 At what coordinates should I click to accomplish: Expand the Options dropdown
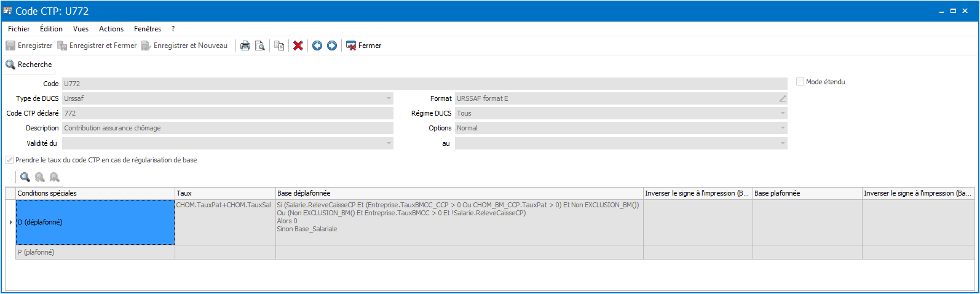[x=783, y=128]
